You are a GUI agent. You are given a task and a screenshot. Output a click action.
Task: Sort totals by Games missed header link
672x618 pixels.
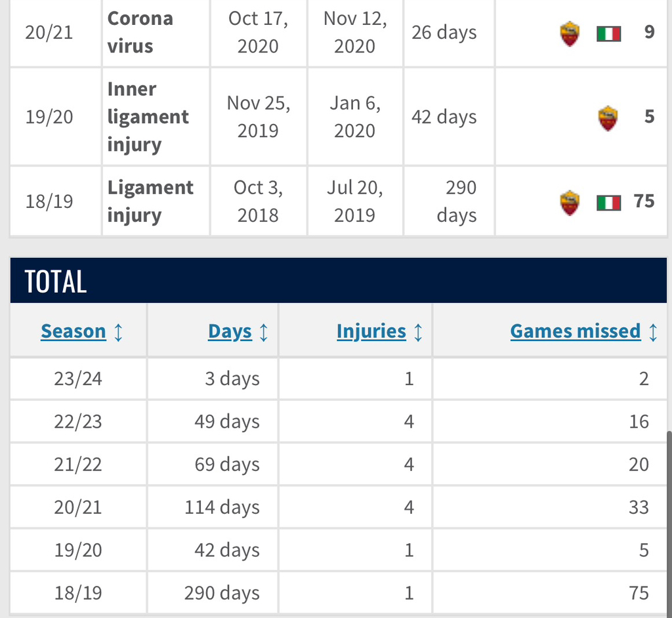pos(576,331)
